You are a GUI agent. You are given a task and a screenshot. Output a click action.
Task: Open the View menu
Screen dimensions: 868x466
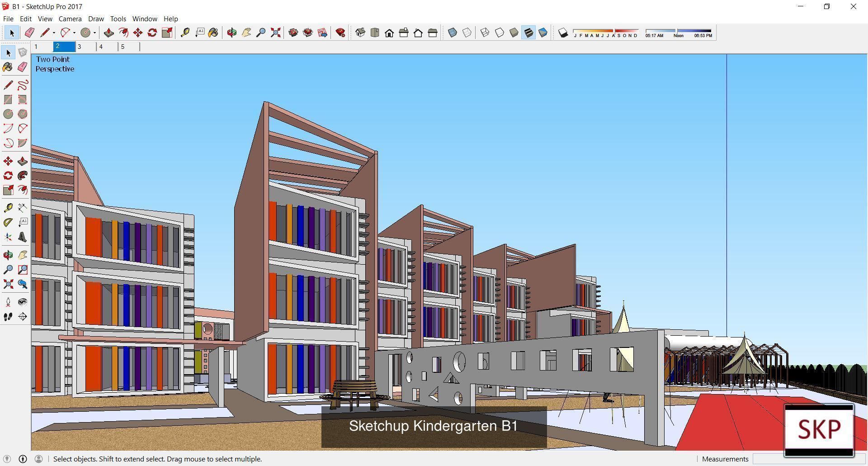coord(45,19)
